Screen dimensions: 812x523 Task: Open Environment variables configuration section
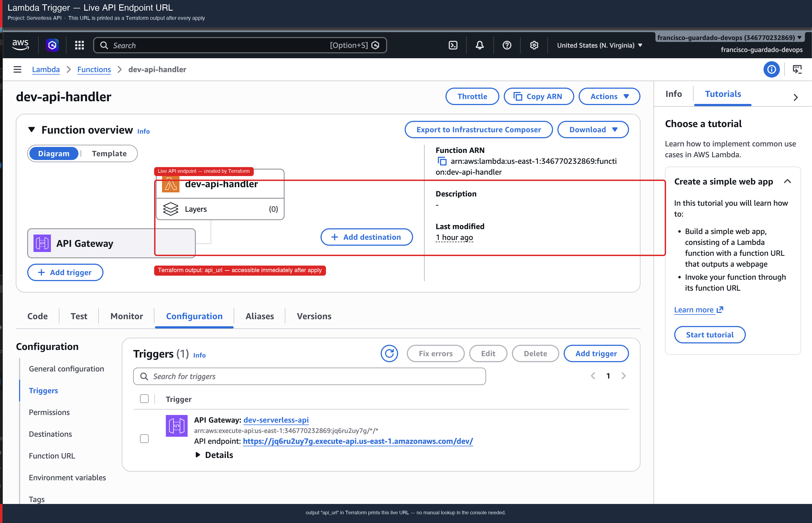pyautogui.click(x=67, y=478)
